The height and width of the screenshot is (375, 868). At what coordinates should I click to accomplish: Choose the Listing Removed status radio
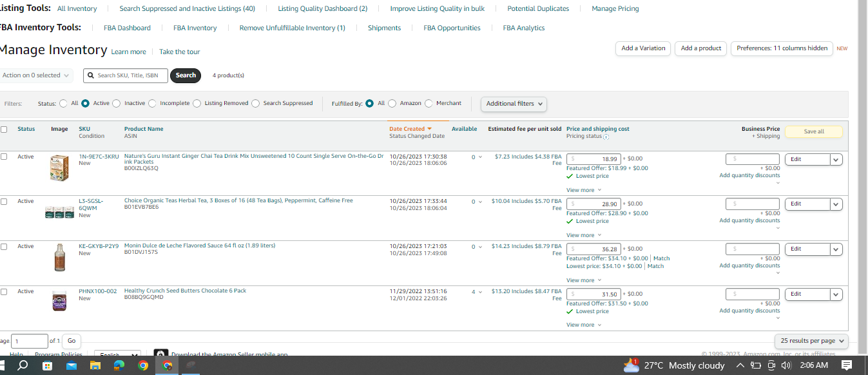click(x=197, y=103)
